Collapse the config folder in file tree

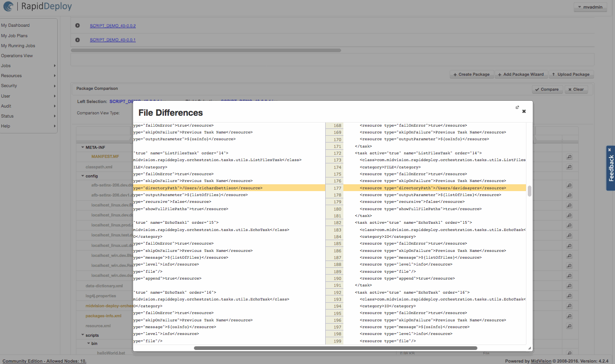point(83,176)
